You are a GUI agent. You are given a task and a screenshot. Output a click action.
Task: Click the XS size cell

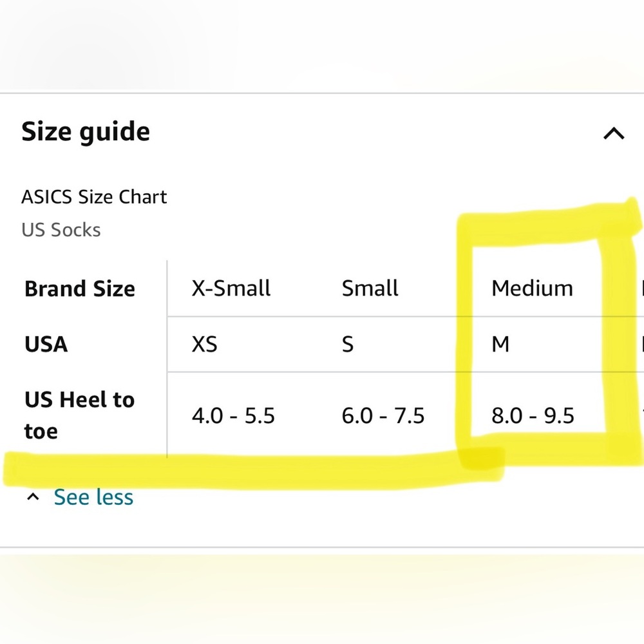(204, 344)
